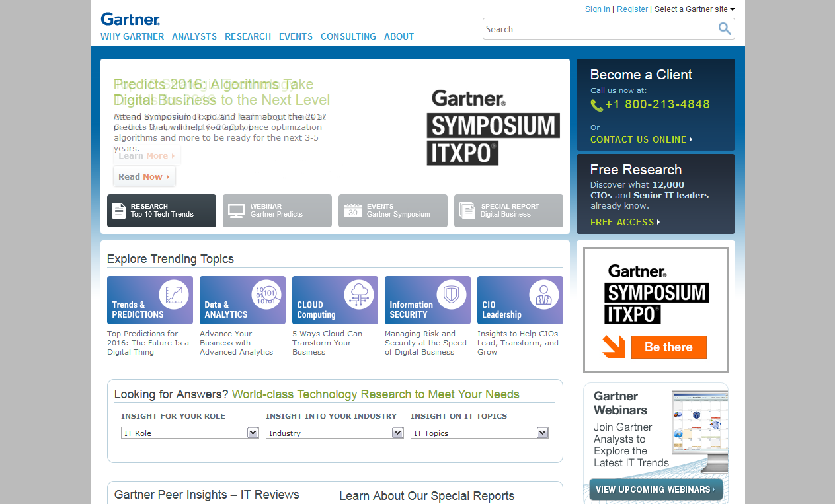The width and height of the screenshot is (835, 504).
Task: Click the chart icon on Trends & Predictions
Action: tap(174, 294)
